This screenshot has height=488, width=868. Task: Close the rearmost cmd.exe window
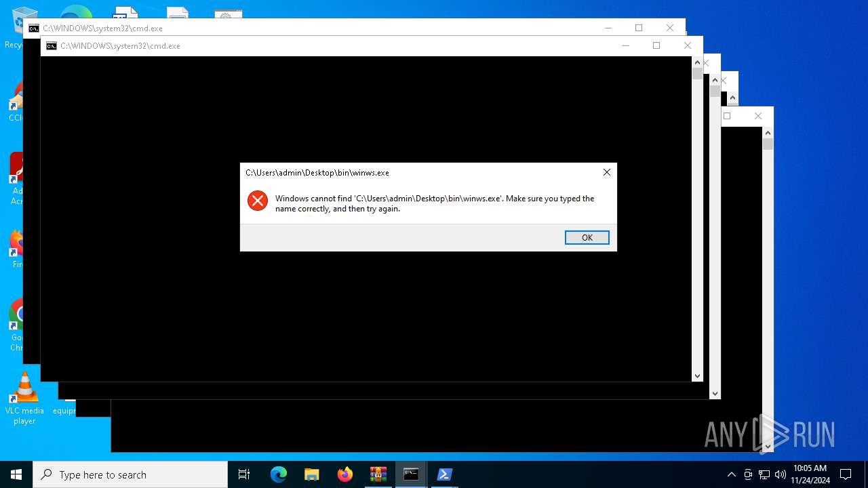point(669,28)
